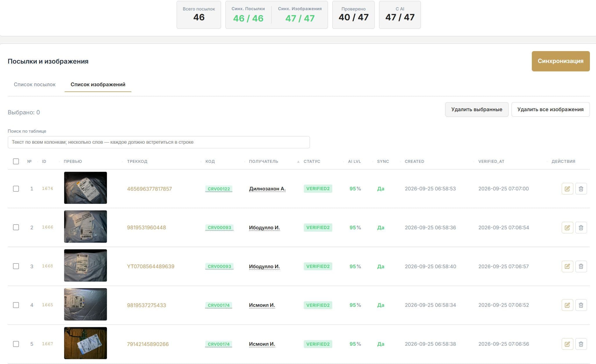The image size is (596, 364).
Task: Delete image row with ID 1666
Action: point(581,228)
